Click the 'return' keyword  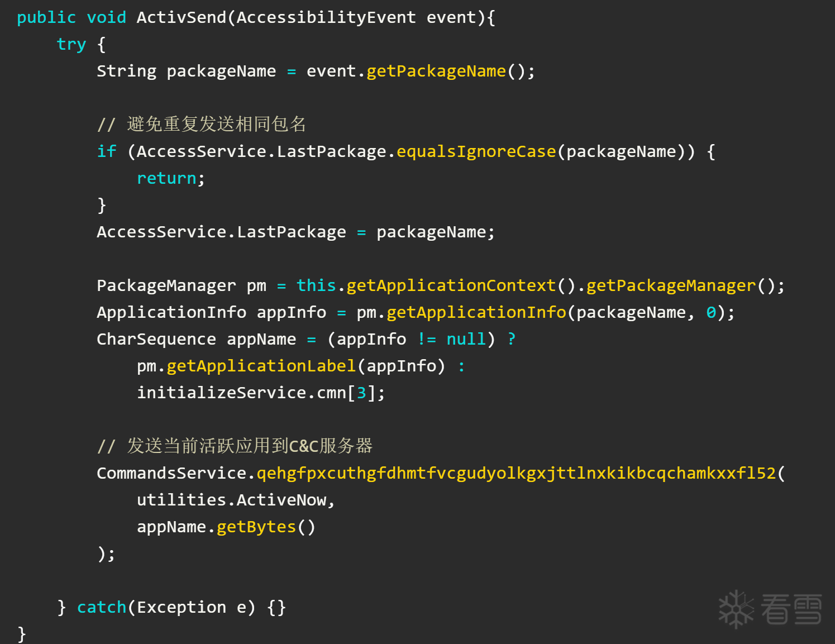pos(166,178)
